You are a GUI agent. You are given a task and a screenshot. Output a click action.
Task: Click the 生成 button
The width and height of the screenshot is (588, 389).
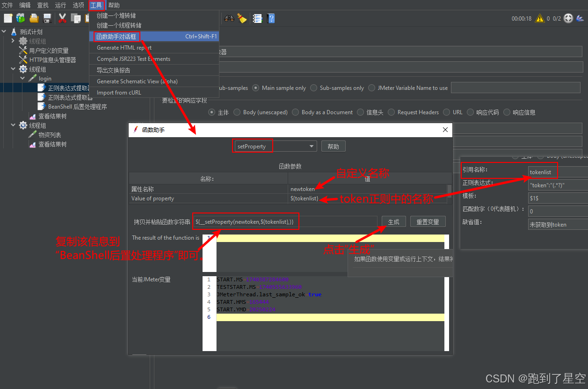(x=394, y=222)
